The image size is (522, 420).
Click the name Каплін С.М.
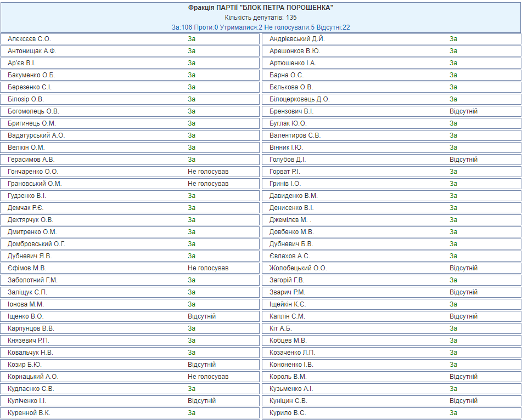[x=287, y=316]
